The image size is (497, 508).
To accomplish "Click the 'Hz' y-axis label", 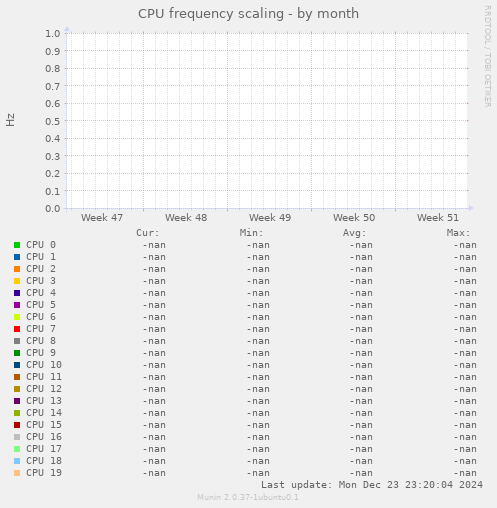I will tap(10, 120).
